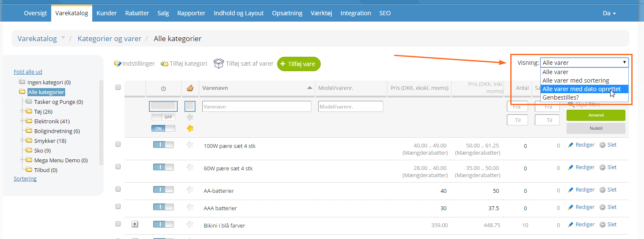
Task: Select the OFF status filter switch
Action: 163,117
